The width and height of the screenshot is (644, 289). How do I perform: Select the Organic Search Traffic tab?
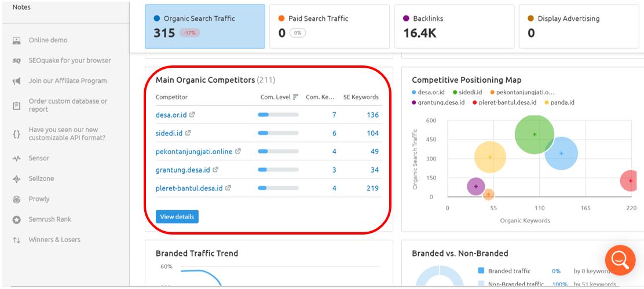coord(205,27)
